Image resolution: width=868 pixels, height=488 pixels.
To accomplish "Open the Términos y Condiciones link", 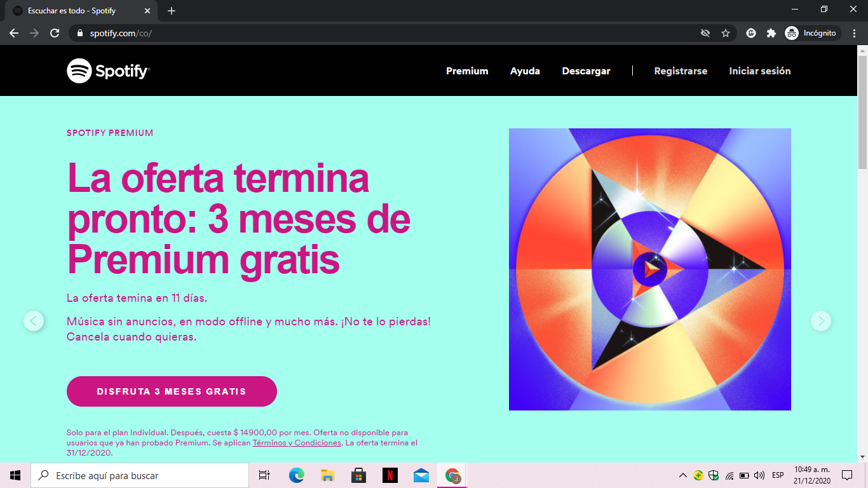I will tap(297, 443).
